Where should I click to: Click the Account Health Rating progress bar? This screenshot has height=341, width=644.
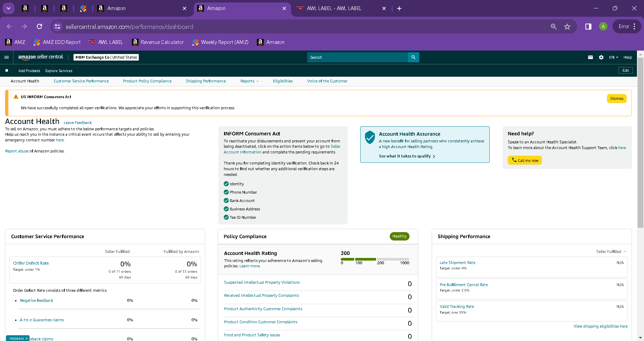click(x=375, y=259)
